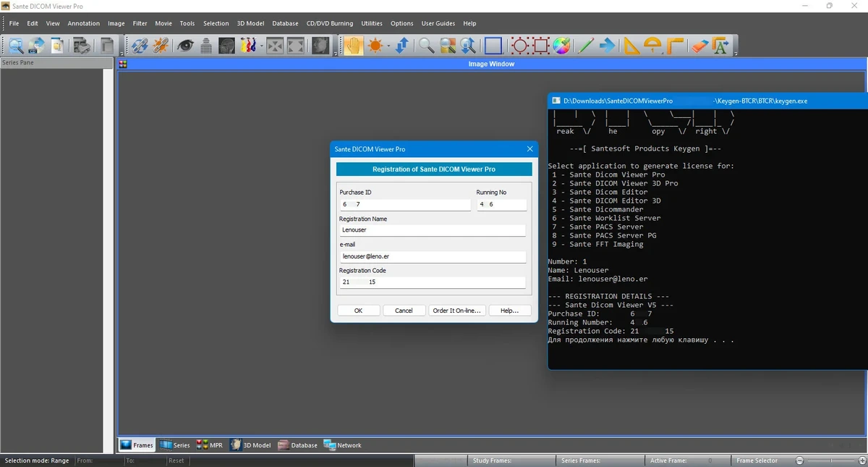Open the CD/DVD Burning menu
The image size is (868, 467).
[330, 23]
